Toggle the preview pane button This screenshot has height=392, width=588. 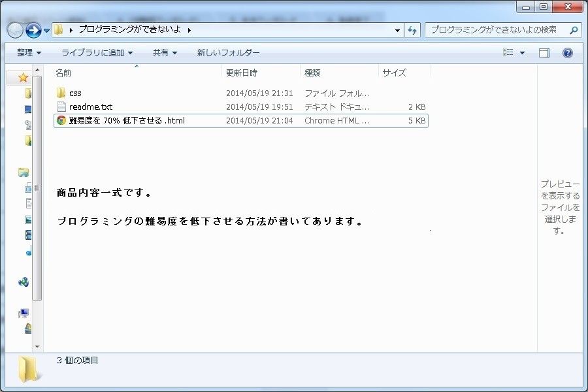tap(544, 53)
